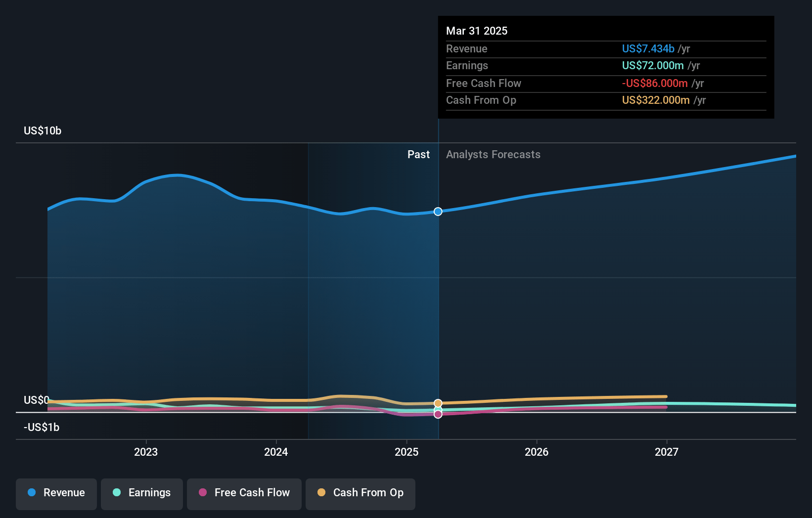Image resolution: width=812 pixels, height=518 pixels.
Task: Click the Analysts Forecasts label
Action: pos(493,155)
